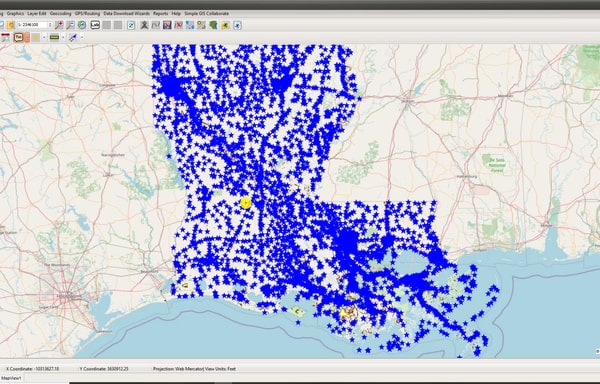Click the map scale stepper arrows
This screenshot has height=384, width=600.
50,25
